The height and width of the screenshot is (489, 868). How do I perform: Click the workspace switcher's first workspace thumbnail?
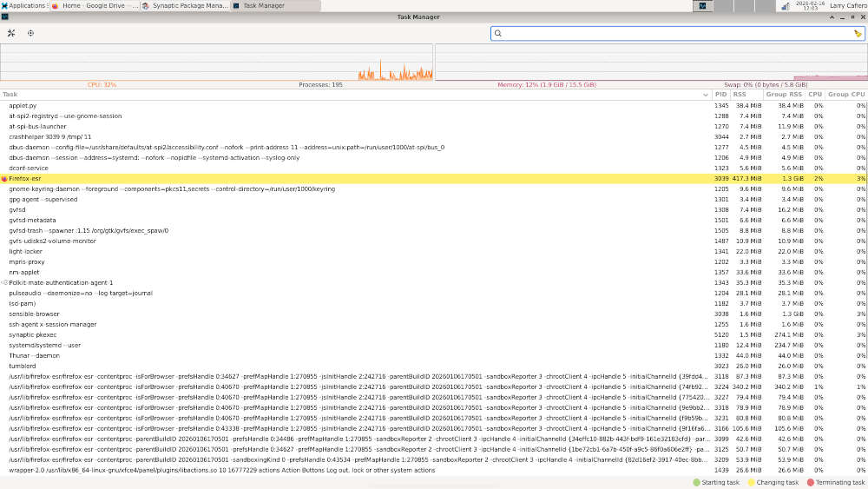click(x=700, y=5)
